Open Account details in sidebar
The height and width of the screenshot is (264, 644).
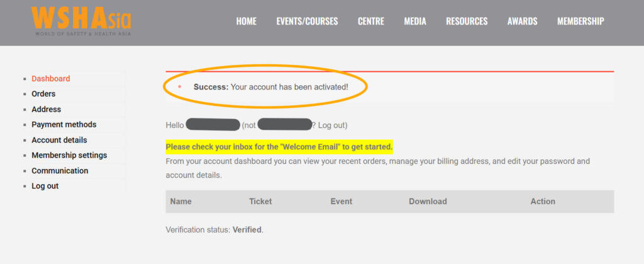click(59, 140)
